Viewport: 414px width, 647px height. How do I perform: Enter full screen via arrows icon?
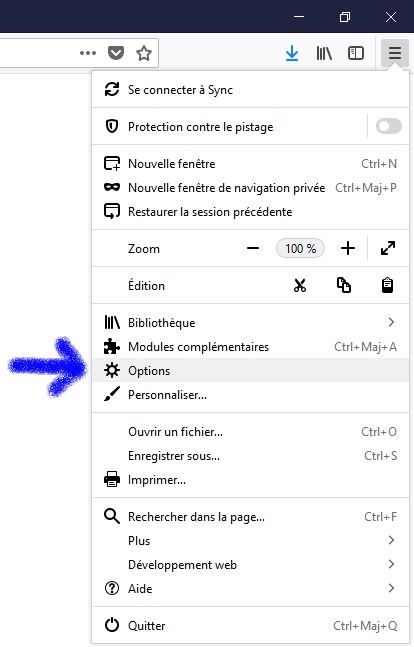coord(388,248)
